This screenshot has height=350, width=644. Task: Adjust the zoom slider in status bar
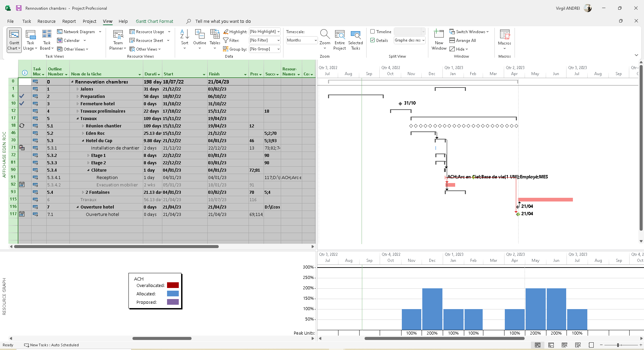pyautogui.click(x=619, y=345)
